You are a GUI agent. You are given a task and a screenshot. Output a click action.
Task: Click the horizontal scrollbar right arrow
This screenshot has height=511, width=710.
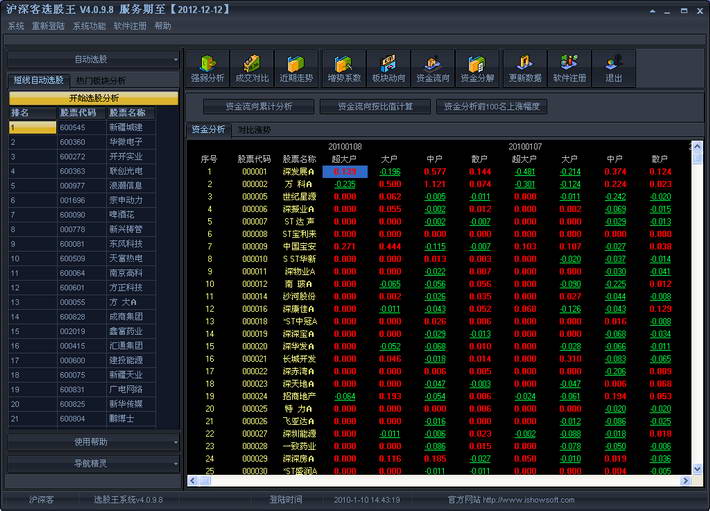pyautogui.click(x=686, y=481)
